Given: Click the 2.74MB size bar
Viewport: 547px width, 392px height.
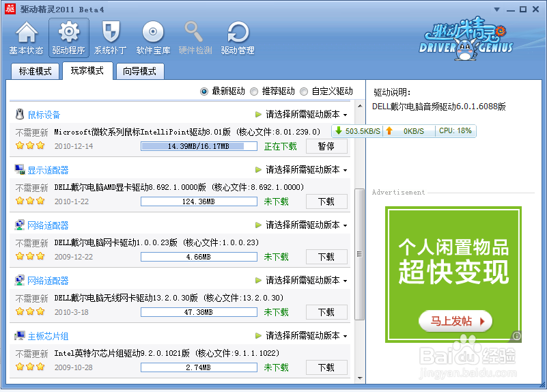Looking at the screenshot, I should pyautogui.click(x=199, y=367).
